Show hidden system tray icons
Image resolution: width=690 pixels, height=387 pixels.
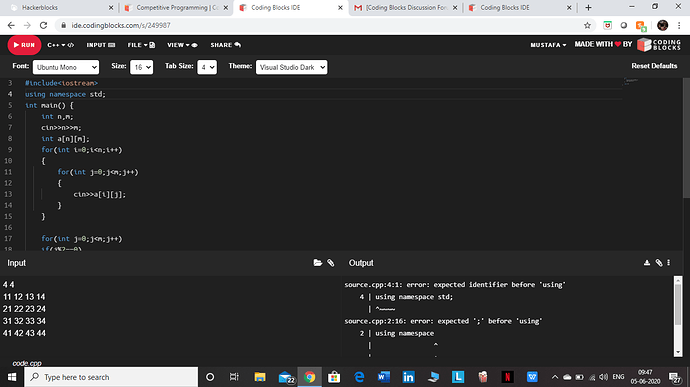tap(555, 377)
